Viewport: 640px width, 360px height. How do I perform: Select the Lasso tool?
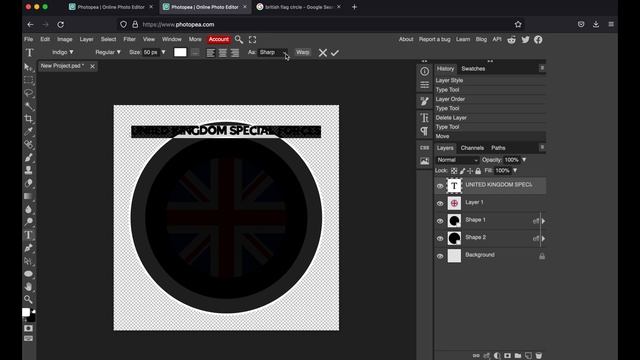click(x=28, y=93)
